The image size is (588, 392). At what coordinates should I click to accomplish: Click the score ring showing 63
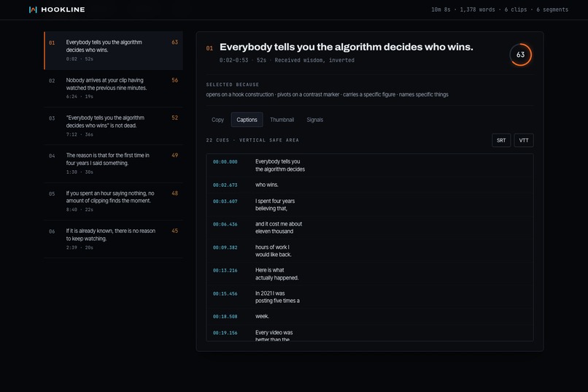click(x=520, y=55)
